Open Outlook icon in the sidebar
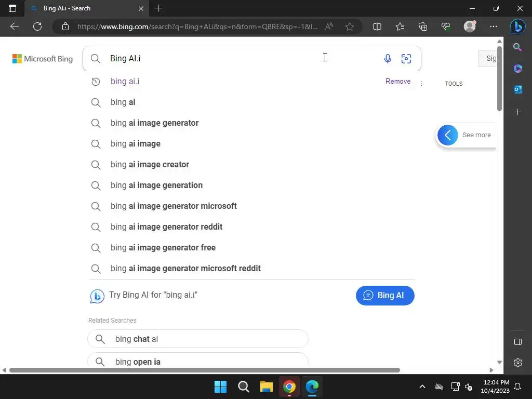 point(518,89)
